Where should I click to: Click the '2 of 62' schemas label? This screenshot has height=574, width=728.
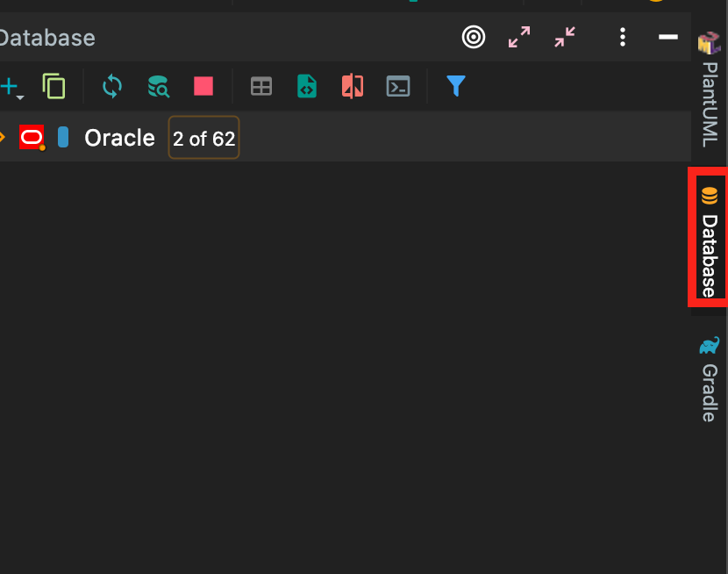click(x=203, y=139)
